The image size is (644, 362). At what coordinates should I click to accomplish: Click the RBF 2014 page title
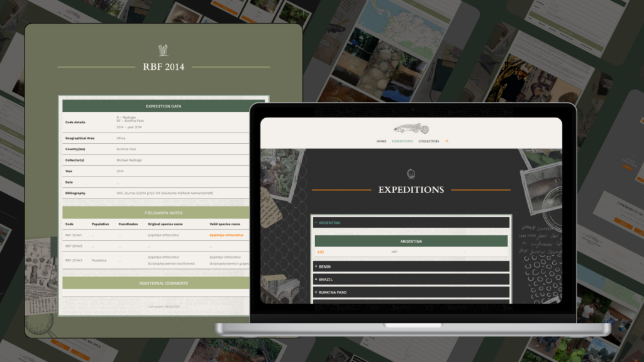click(x=164, y=67)
